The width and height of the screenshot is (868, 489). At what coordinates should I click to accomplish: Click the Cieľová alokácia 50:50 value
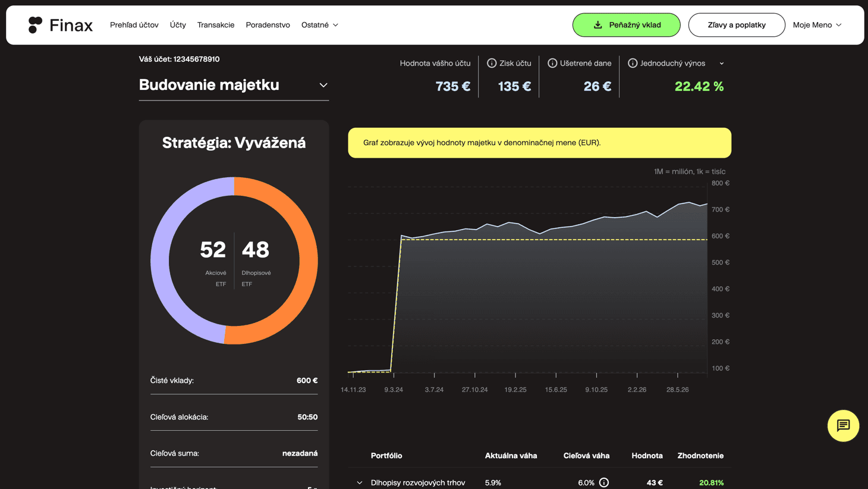[307, 417]
